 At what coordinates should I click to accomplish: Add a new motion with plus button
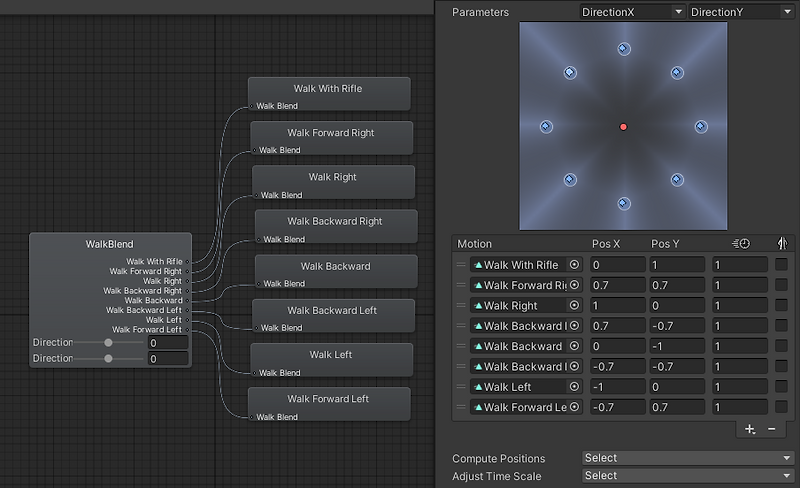tap(749, 429)
